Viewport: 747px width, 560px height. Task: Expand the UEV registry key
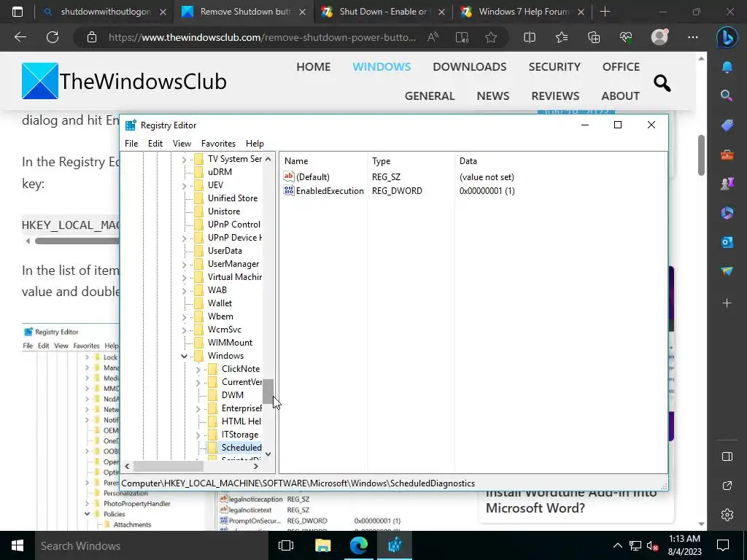(184, 186)
